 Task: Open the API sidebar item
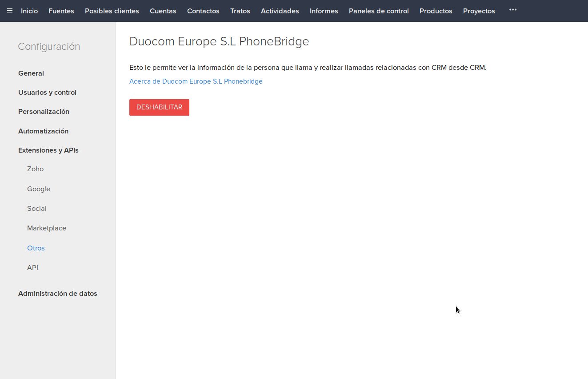tap(33, 268)
